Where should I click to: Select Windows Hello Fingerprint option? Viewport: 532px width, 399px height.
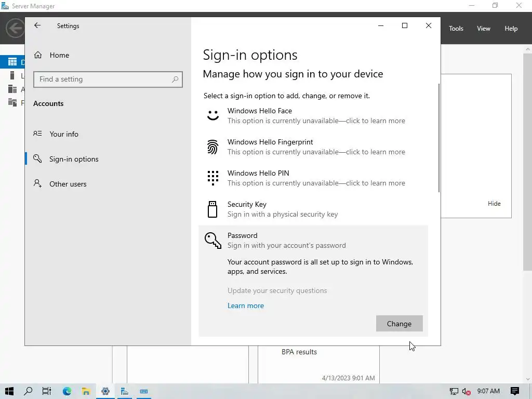[x=313, y=147]
